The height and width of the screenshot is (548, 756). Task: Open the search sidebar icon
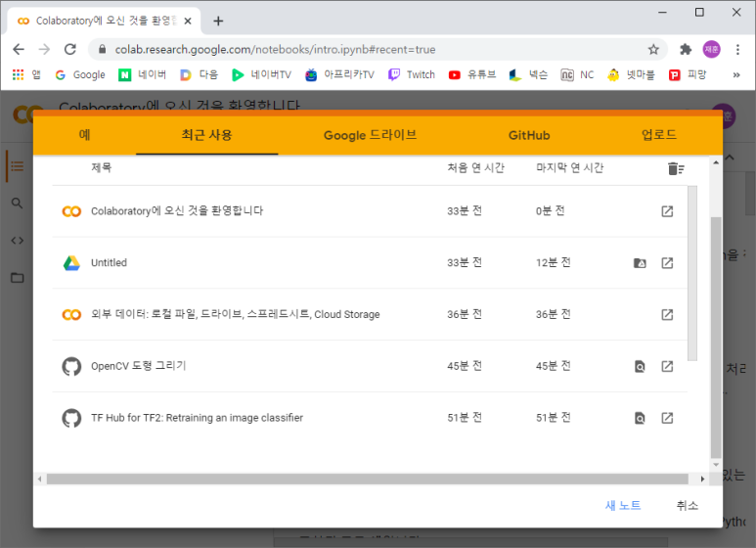coord(18,204)
